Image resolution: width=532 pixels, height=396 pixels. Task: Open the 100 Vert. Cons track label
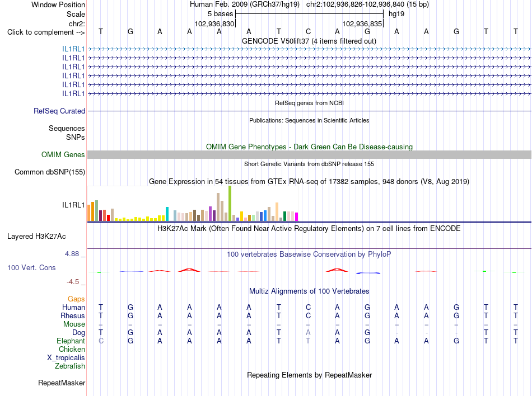pos(31,267)
